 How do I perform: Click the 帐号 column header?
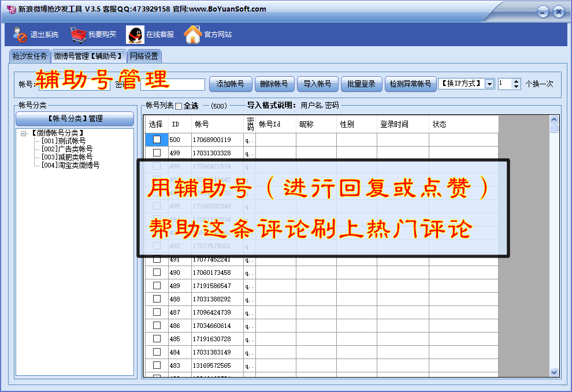[x=217, y=124]
